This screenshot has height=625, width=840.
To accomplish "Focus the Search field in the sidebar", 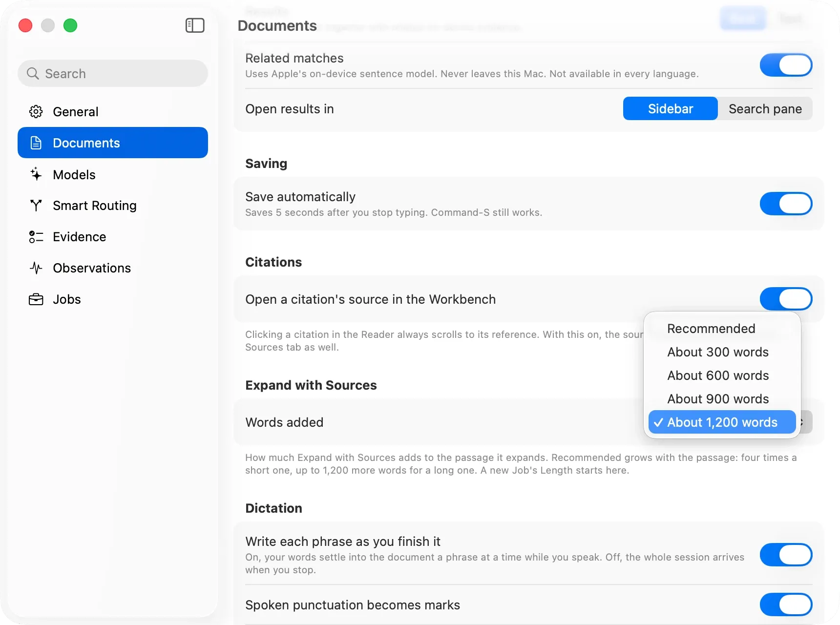I will point(113,74).
